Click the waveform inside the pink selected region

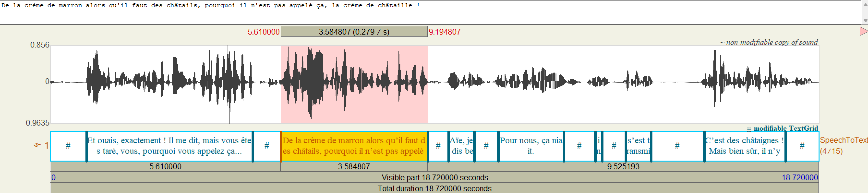[x=354, y=84]
